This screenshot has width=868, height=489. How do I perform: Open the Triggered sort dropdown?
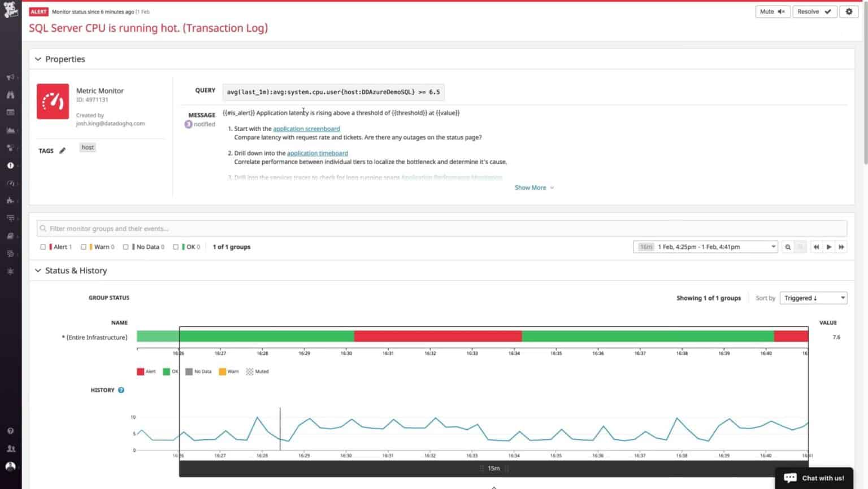click(813, 298)
